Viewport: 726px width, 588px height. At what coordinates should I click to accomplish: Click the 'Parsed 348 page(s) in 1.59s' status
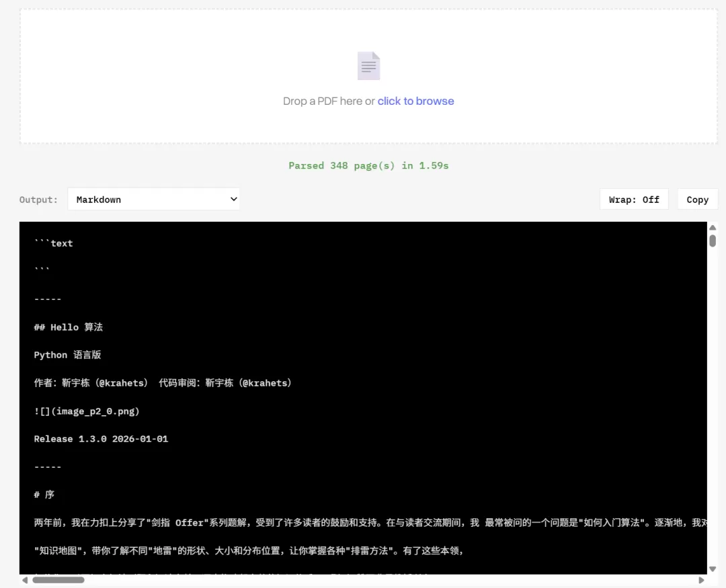pos(368,165)
